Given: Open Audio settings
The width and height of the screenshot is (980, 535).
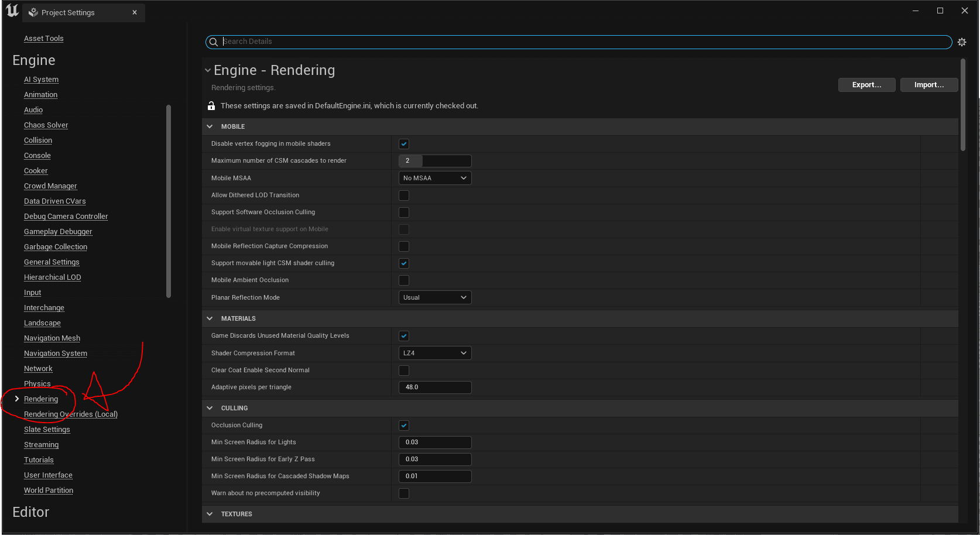Looking at the screenshot, I should click(33, 110).
